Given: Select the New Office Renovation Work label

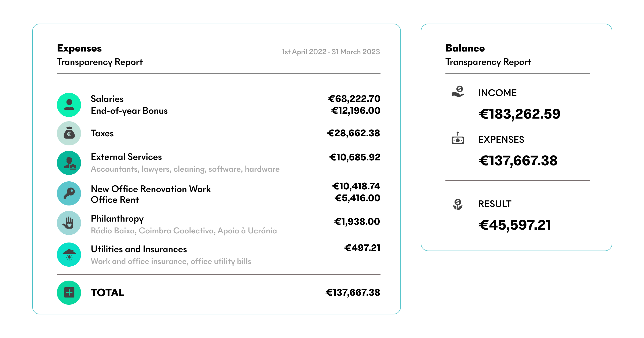Looking at the screenshot, I should coord(151,189).
